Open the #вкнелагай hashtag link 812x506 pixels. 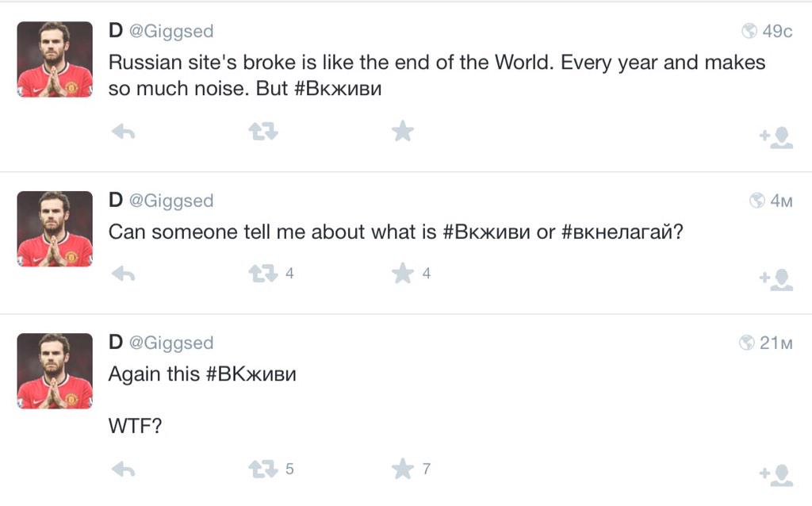coord(616,232)
